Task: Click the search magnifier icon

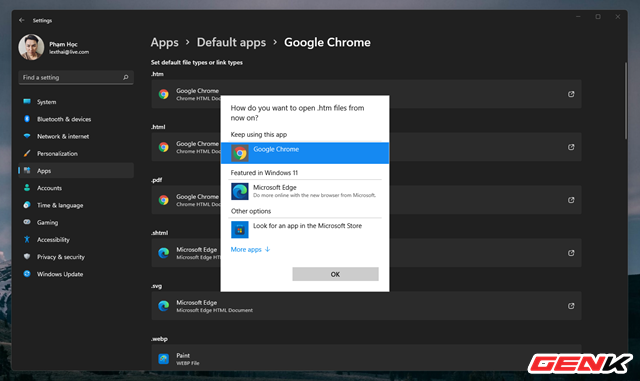Action: click(126, 77)
